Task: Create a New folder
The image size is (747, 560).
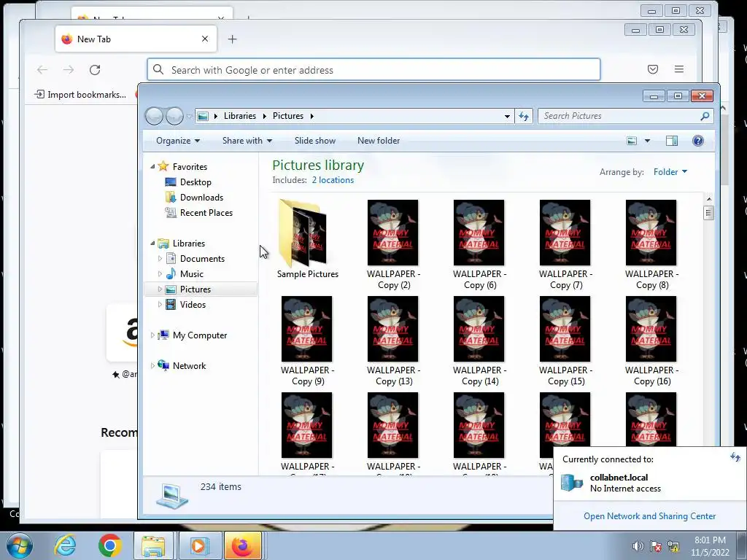Action: [x=379, y=141]
